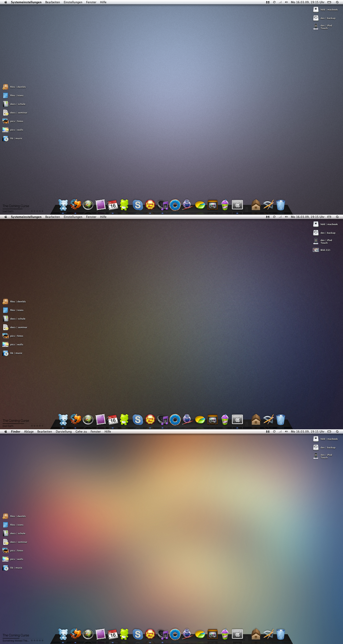Open the blue bear icon in top screenshot's dock
This screenshot has width=343, height=644.
(63, 205)
